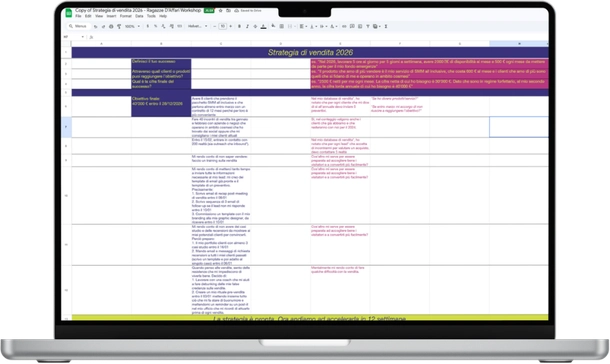The width and height of the screenshot is (610, 364).
Task: Open horizontal align dropdown
Action: pyautogui.click(x=303, y=26)
